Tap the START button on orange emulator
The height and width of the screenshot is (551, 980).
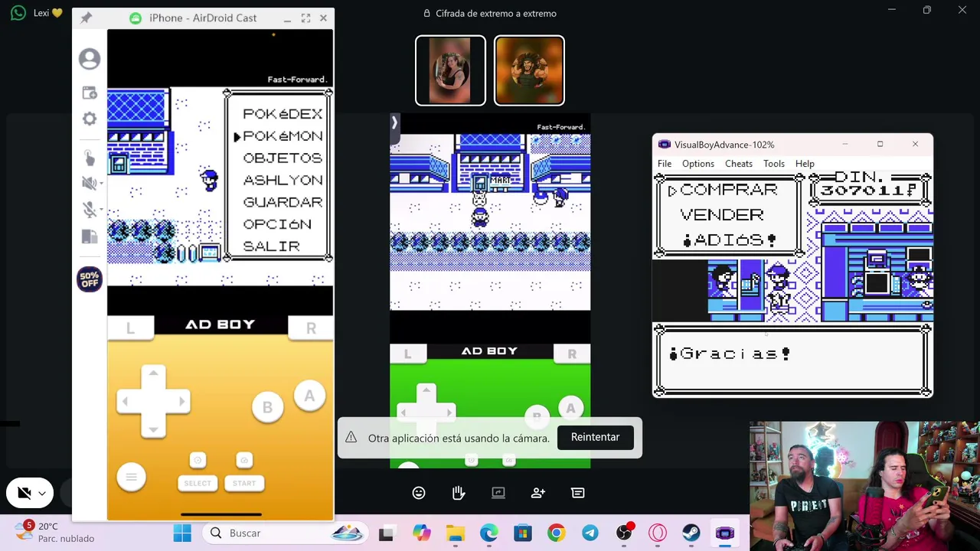pos(244,483)
